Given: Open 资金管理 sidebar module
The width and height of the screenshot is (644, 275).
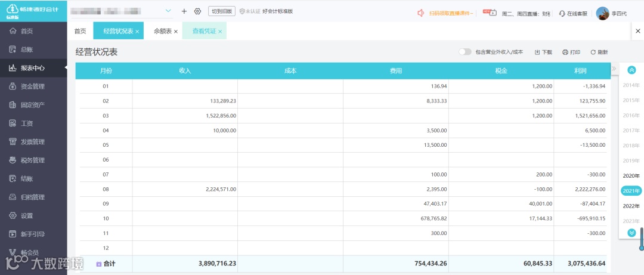Looking at the screenshot, I should 33,86.
